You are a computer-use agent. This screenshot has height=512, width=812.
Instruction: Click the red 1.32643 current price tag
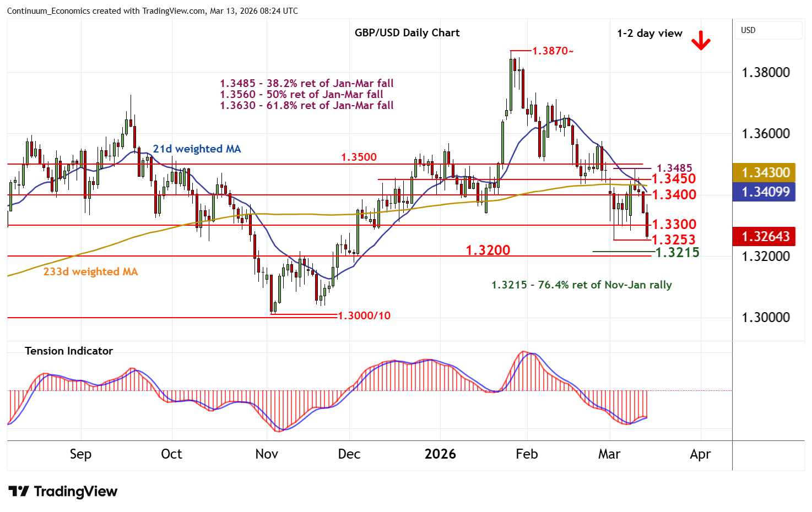point(765,236)
